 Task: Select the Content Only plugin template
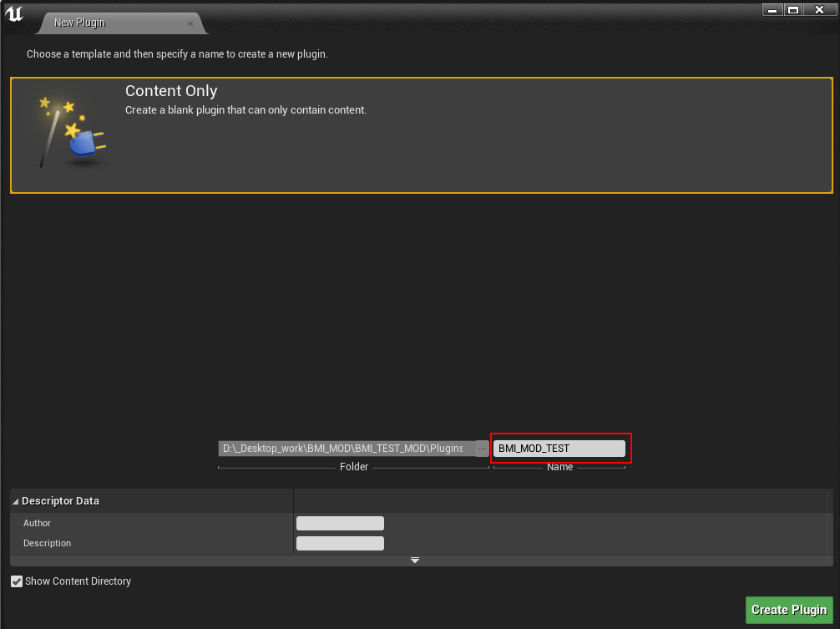pos(421,135)
